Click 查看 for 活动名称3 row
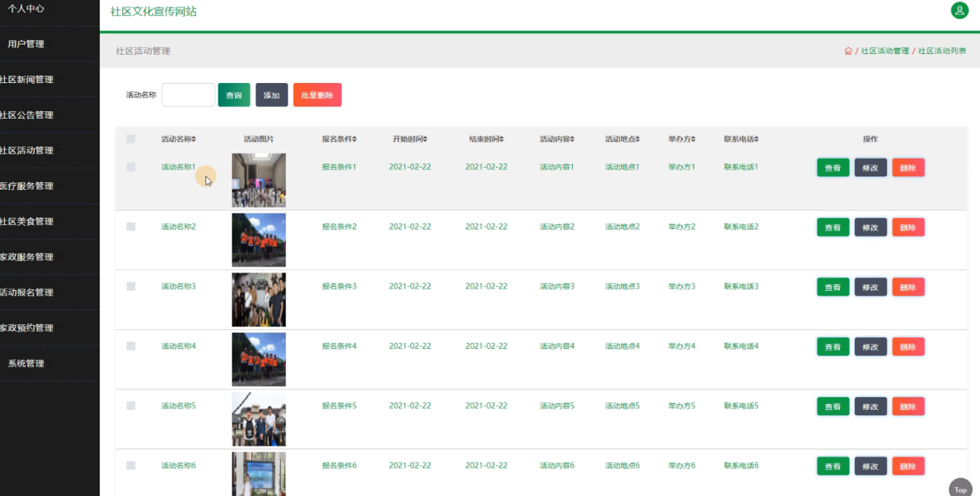Image resolution: width=980 pixels, height=496 pixels. click(x=833, y=287)
